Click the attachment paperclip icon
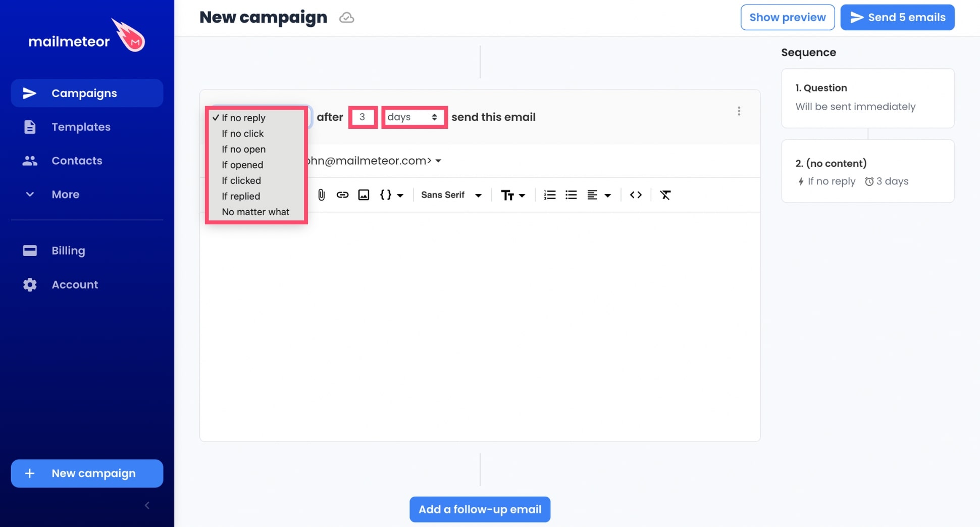 [321, 195]
